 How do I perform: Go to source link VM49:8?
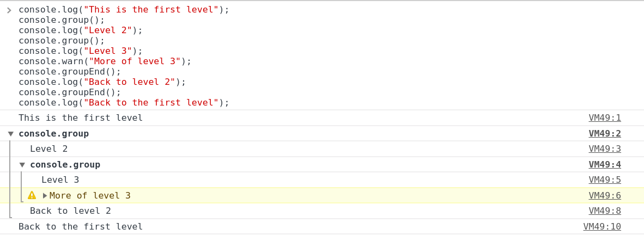point(605,211)
